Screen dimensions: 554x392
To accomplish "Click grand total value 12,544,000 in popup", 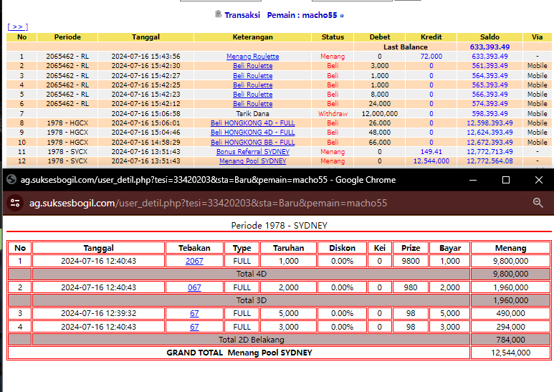I will (x=510, y=353).
